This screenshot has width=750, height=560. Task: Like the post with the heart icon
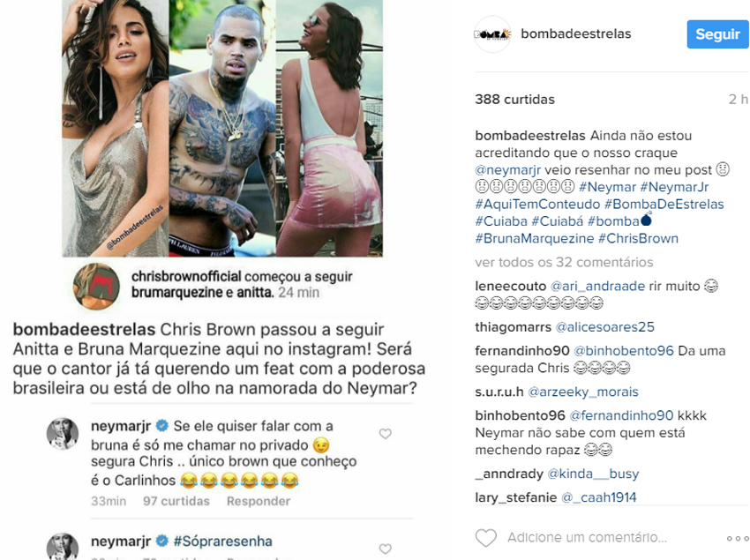pos(486,538)
